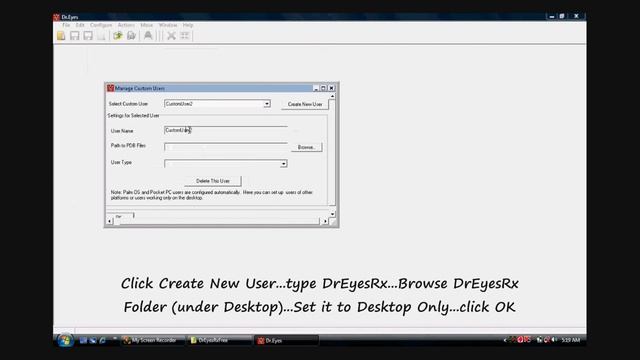Click the Dr.Eyes title bar app icon
Viewport: 640px width, 360px height.
pos(57,17)
